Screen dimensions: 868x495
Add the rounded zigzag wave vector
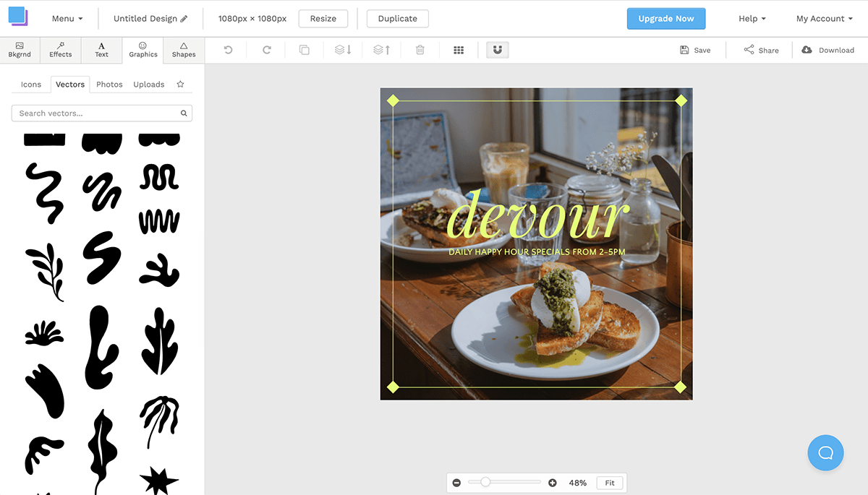pos(159,177)
